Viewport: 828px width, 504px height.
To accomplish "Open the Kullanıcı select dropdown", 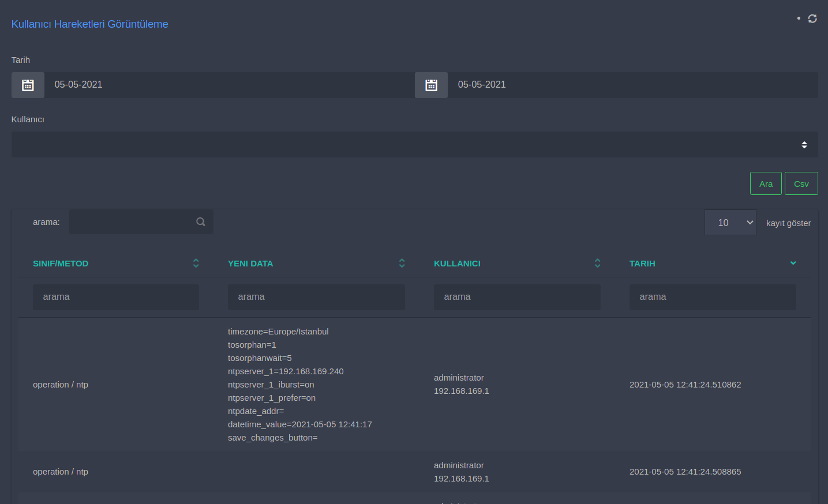I will pos(414,145).
